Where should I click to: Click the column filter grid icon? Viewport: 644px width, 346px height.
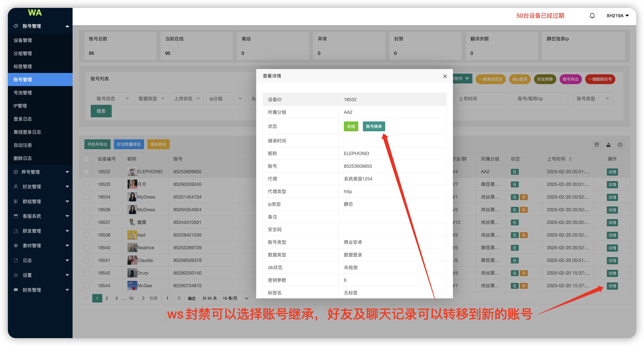tap(597, 145)
